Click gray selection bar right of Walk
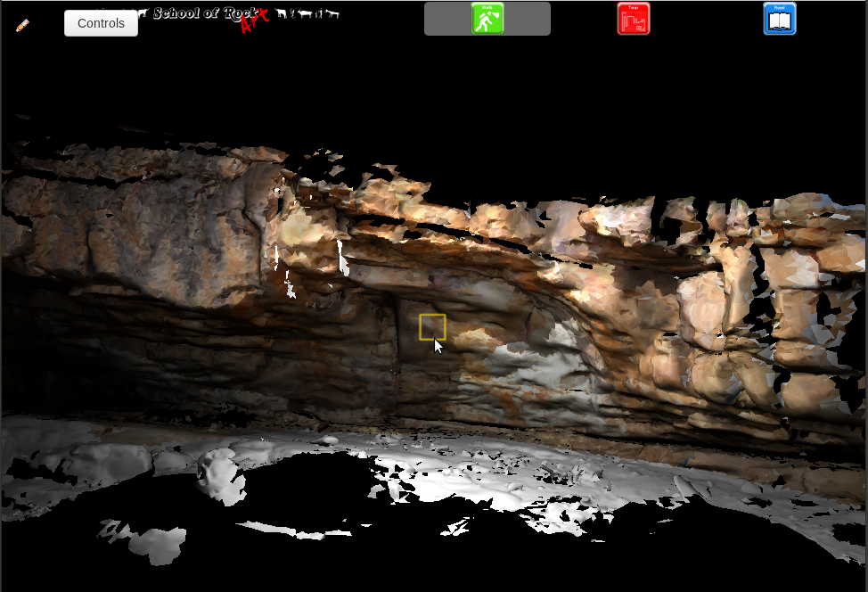 tap(528, 19)
